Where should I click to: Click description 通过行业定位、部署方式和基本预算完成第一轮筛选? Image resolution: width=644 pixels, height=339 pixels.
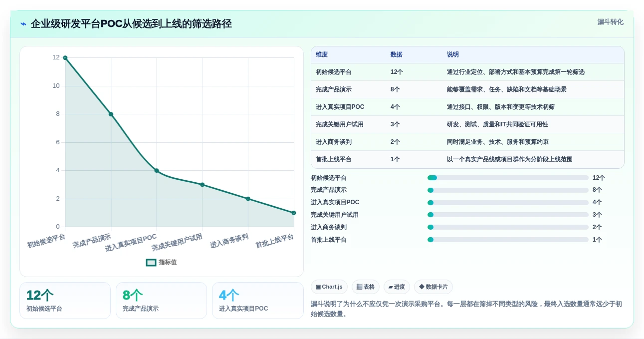[516, 72]
